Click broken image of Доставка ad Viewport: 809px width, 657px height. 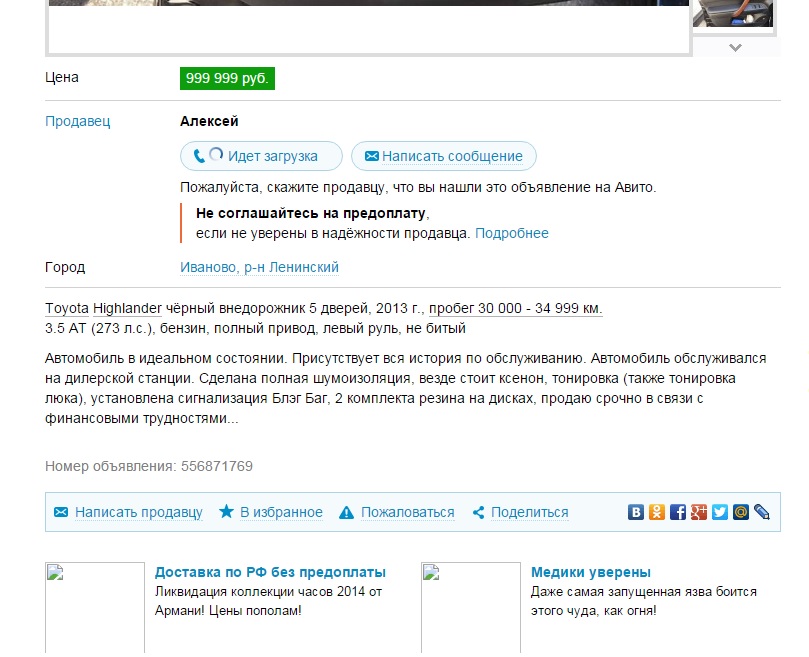tap(95, 608)
